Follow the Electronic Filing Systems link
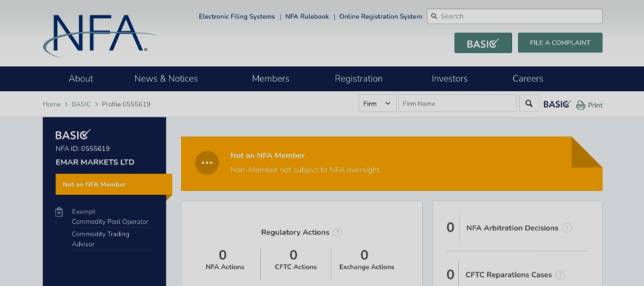The height and width of the screenshot is (286, 644). [237, 17]
